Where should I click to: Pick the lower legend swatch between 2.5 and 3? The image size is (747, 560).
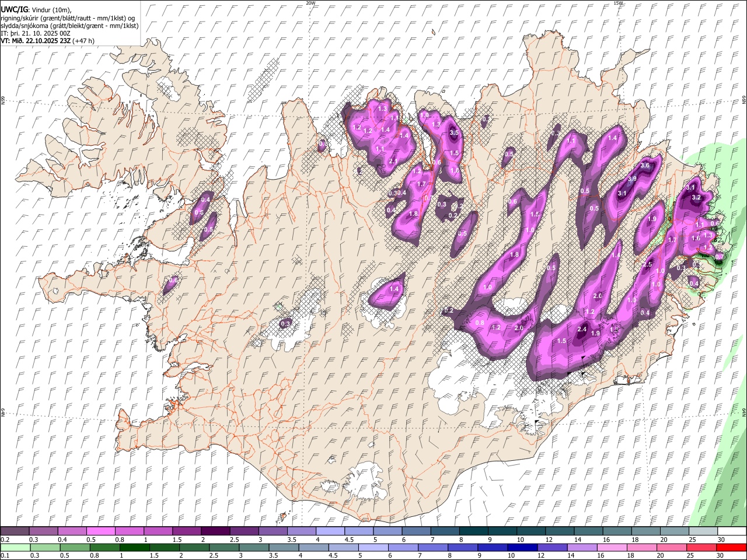224,547
